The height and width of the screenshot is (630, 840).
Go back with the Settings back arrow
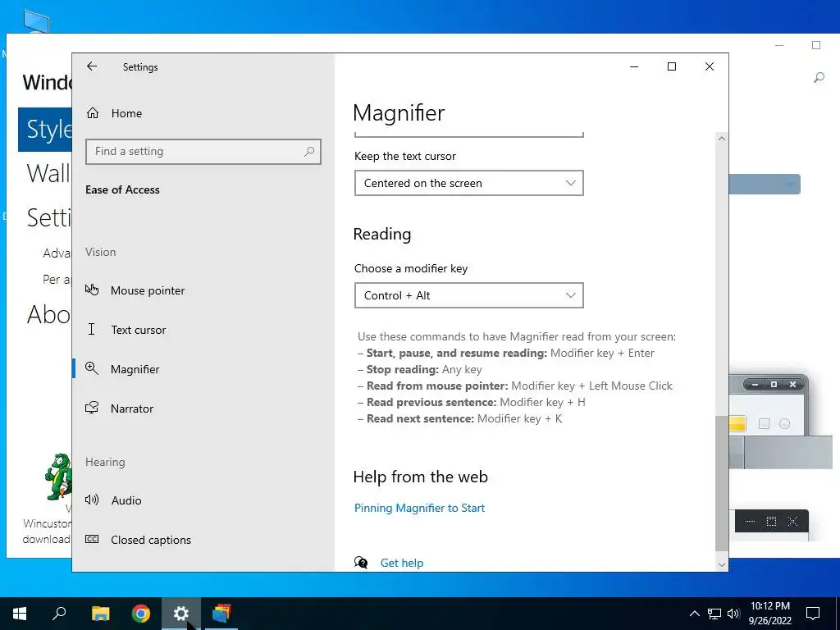pyautogui.click(x=92, y=66)
